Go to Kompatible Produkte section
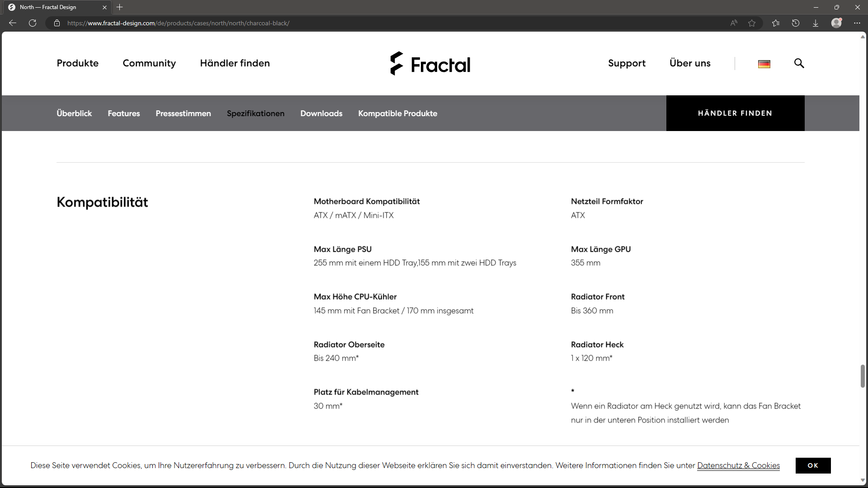This screenshot has height=488, width=868. (x=398, y=113)
